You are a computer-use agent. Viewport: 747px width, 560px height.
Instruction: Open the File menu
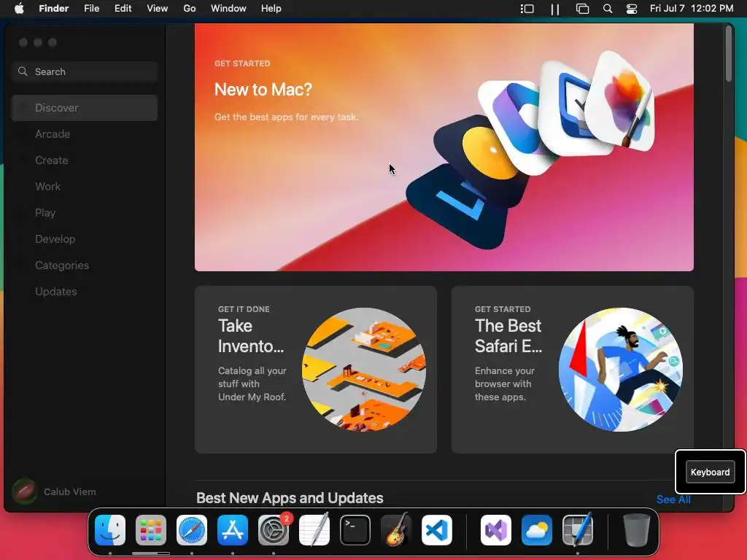point(91,9)
